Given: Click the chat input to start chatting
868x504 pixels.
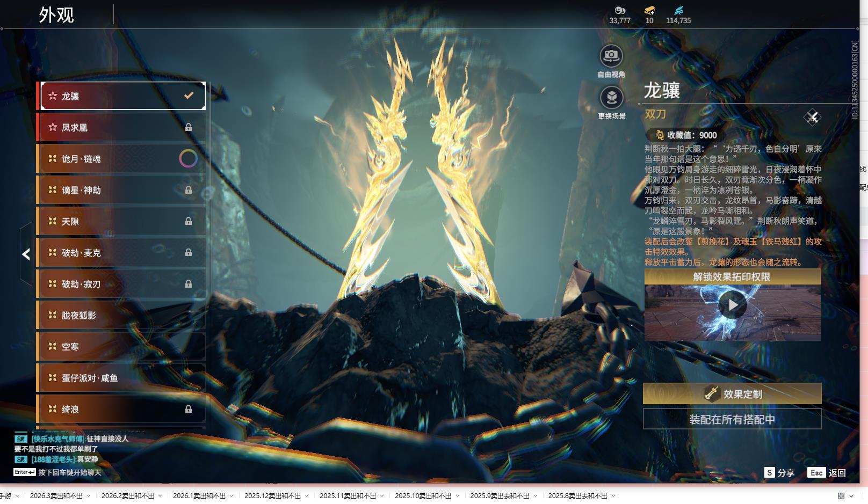Looking at the screenshot, I should (69, 472).
